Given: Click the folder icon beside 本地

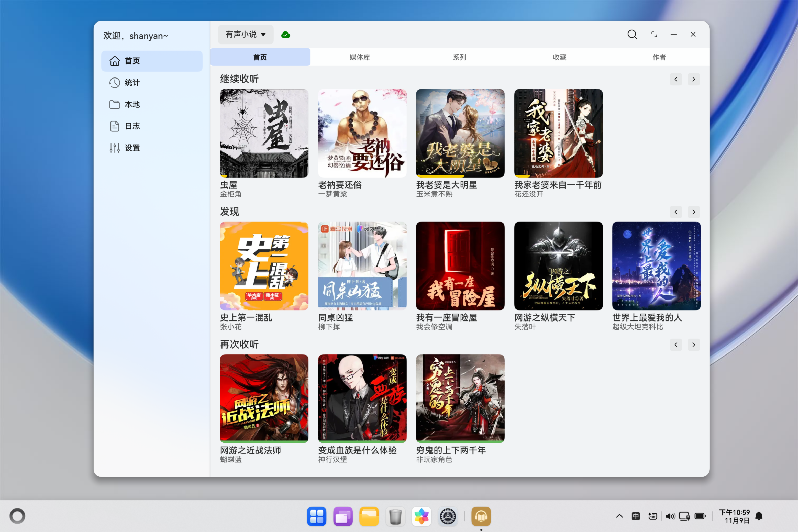Looking at the screenshot, I should coord(115,105).
